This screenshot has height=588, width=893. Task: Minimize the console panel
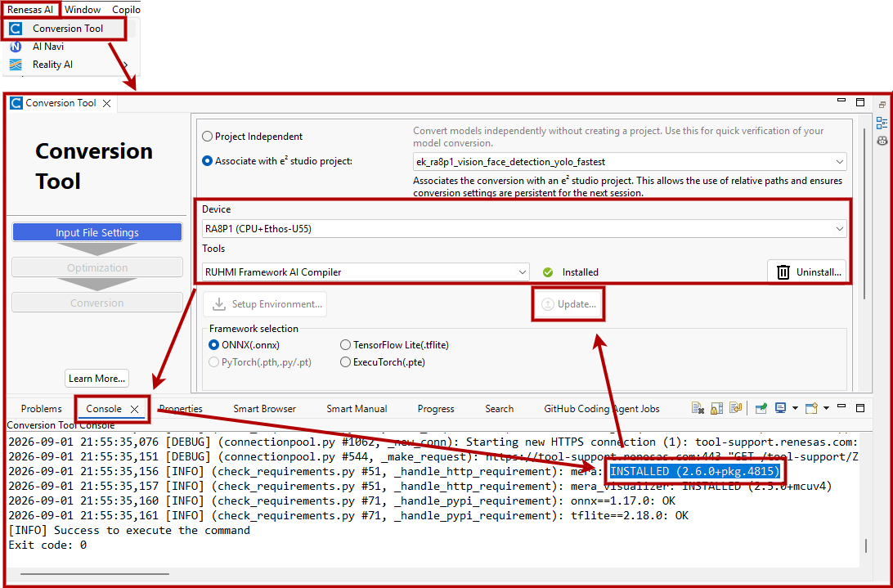tap(841, 406)
